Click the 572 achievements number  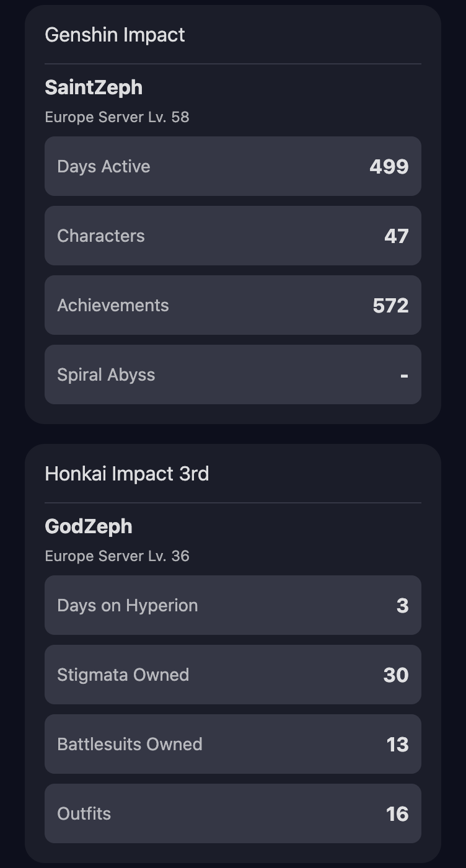(x=390, y=305)
